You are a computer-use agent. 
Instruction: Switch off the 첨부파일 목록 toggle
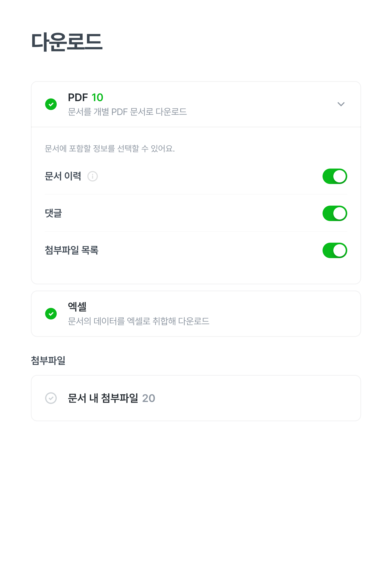point(335,250)
